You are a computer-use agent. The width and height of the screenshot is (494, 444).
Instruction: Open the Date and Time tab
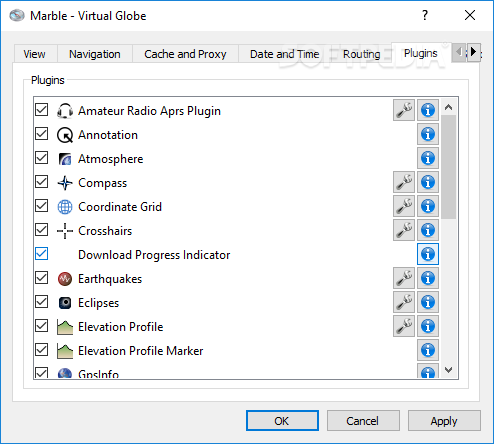pyautogui.click(x=284, y=54)
